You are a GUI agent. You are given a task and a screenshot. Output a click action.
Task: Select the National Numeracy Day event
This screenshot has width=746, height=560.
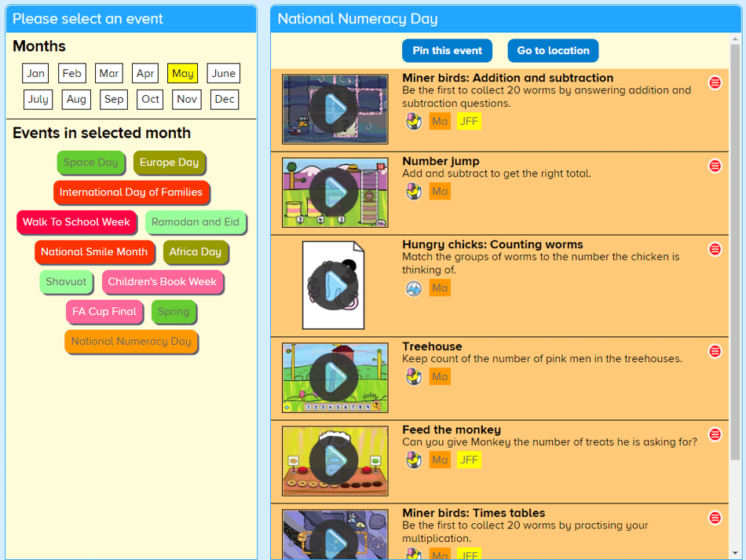pyautogui.click(x=131, y=342)
